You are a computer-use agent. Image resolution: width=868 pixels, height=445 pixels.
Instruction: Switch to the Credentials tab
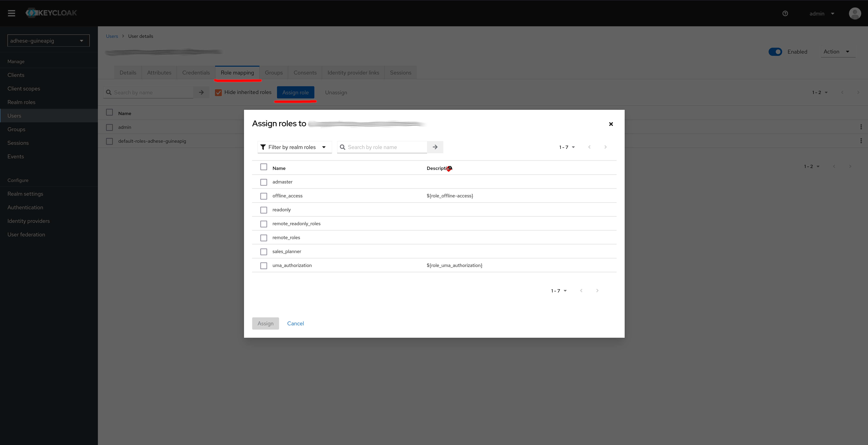coord(196,73)
